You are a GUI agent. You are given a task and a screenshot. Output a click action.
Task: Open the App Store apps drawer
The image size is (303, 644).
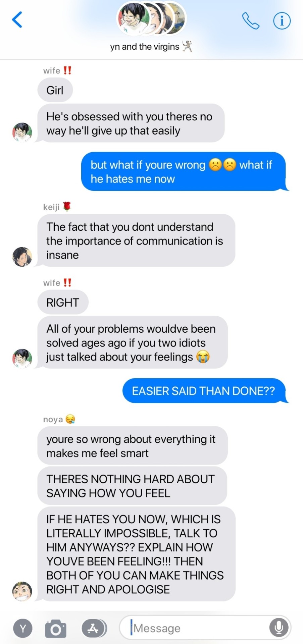[x=94, y=628]
